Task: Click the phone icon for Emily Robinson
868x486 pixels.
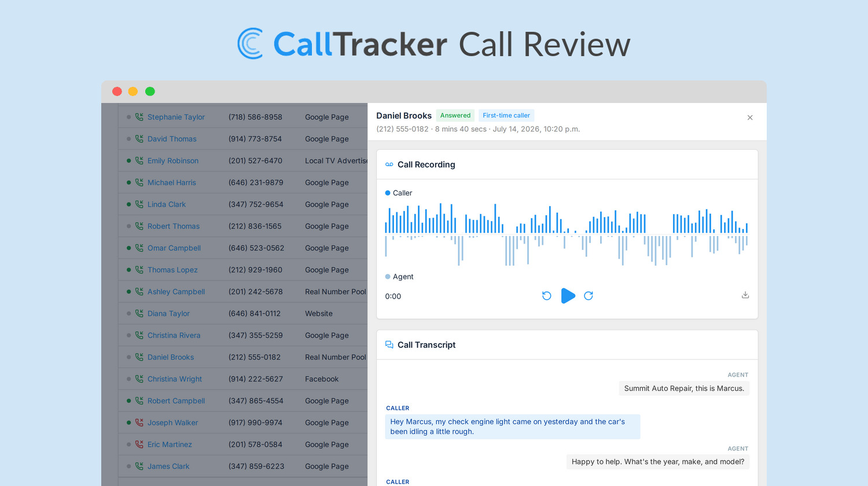Action: 139,161
